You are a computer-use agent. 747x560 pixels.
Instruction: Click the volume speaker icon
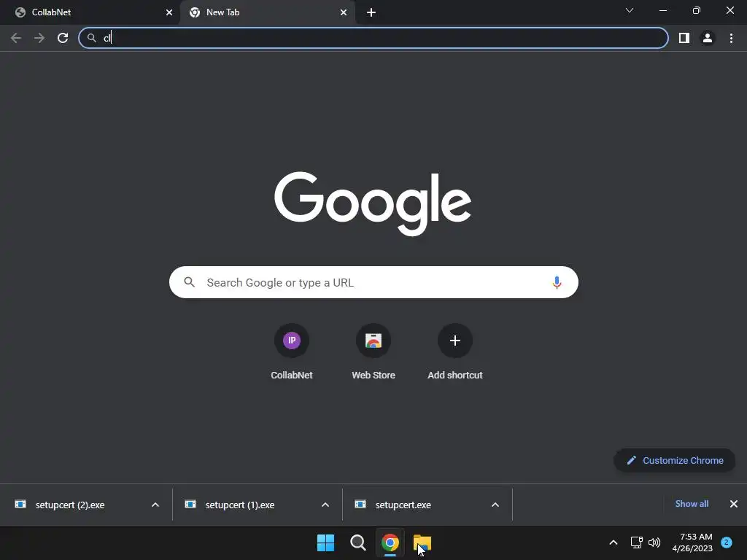tap(654, 542)
